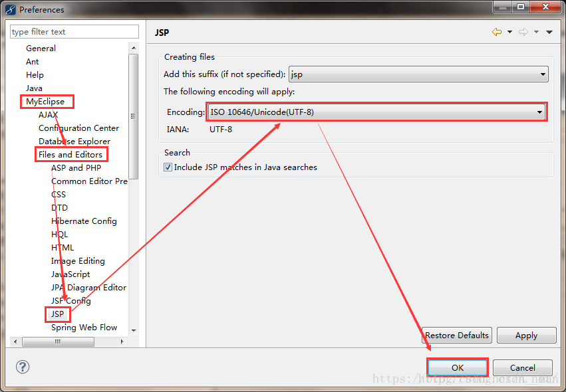Click tree scrollbar up arrow
The image size is (566, 392).
coord(134,48)
